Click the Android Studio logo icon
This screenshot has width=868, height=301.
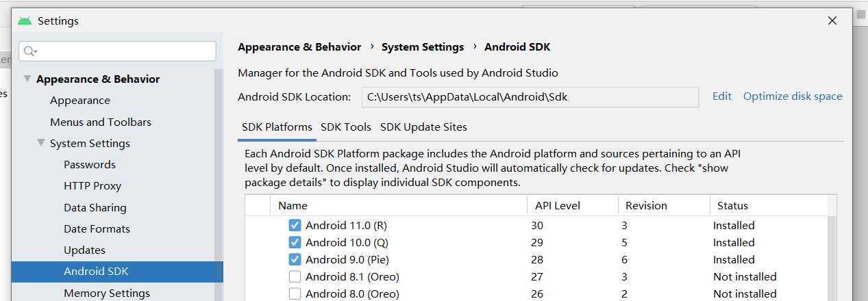[25, 21]
